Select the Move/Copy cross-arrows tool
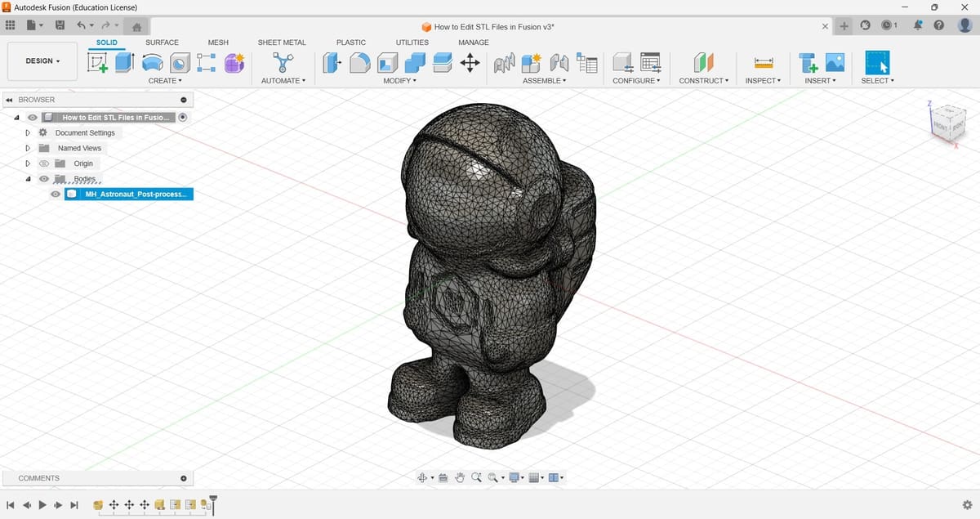 [470, 62]
